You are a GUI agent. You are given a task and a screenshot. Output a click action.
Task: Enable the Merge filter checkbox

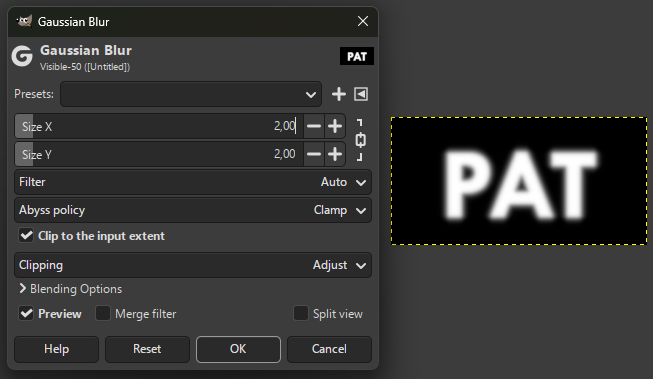(103, 313)
